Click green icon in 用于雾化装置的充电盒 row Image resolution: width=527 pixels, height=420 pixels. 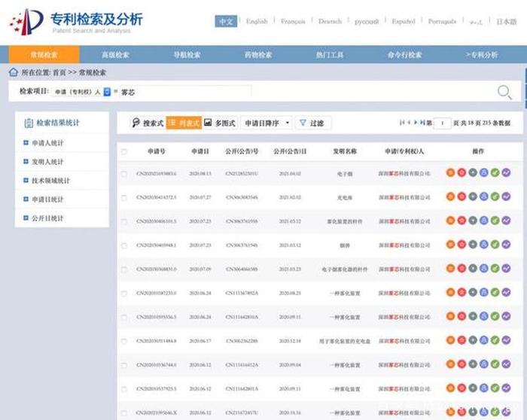point(495,340)
